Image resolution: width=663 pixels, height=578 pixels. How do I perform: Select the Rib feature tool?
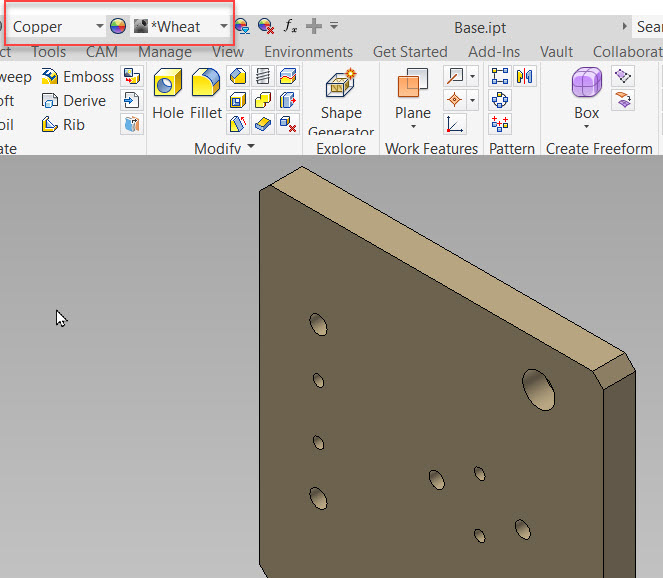[x=50, y=125]
